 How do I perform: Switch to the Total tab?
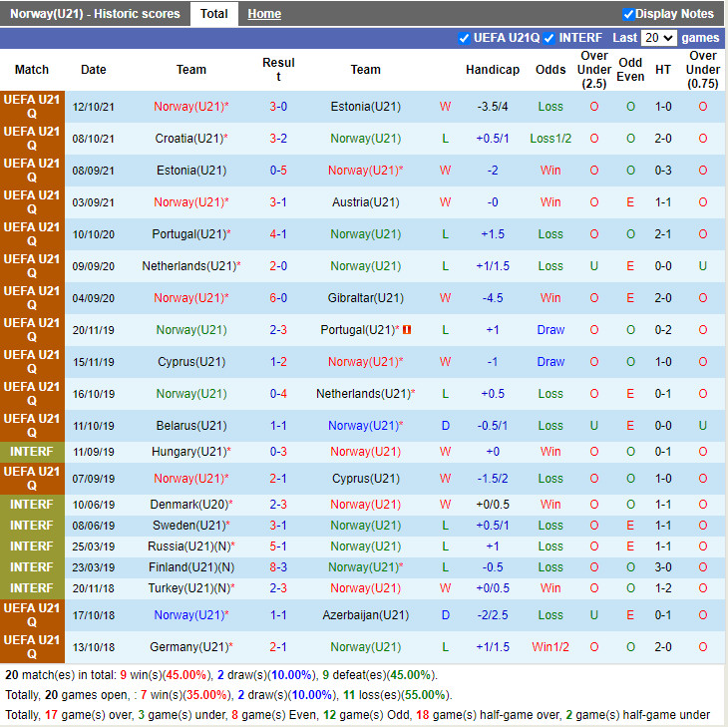[x=213, y=14]
